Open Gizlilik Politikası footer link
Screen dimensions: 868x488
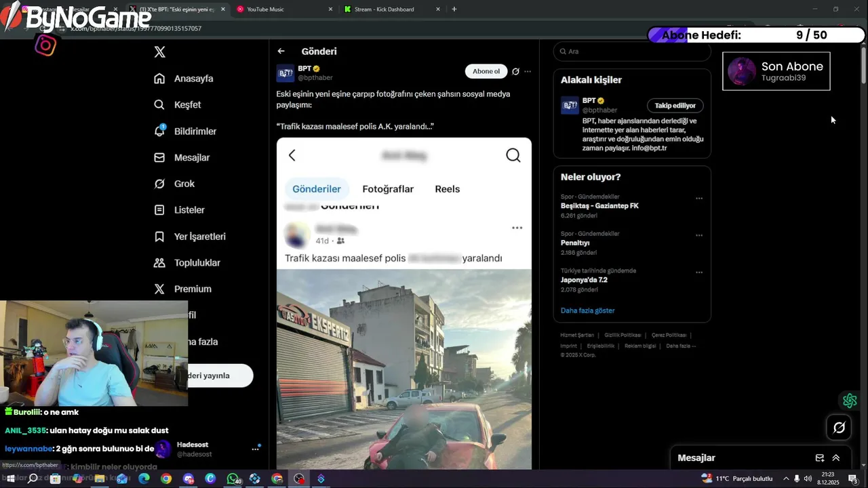pos(623,335)
